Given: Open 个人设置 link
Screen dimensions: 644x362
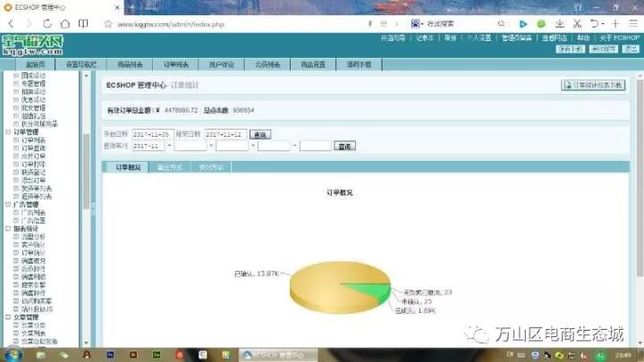Looking at the screenshot, I should click(479, 38).
